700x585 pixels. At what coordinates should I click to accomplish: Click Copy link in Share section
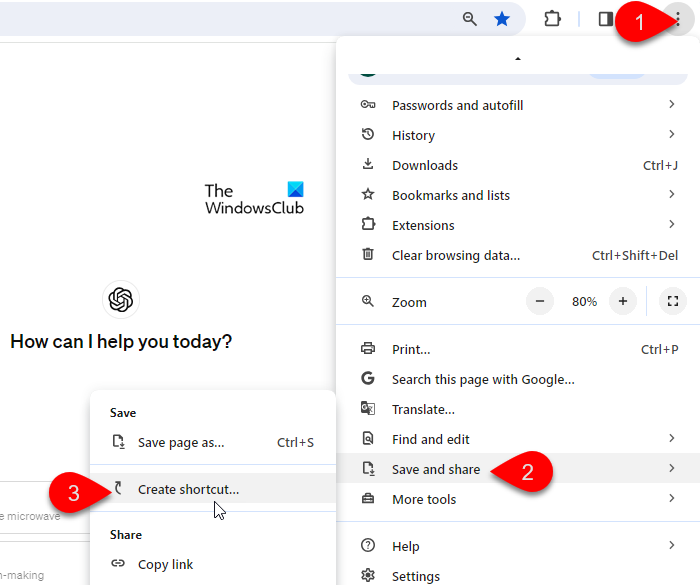pyautogui.click(x=165, y=564)
